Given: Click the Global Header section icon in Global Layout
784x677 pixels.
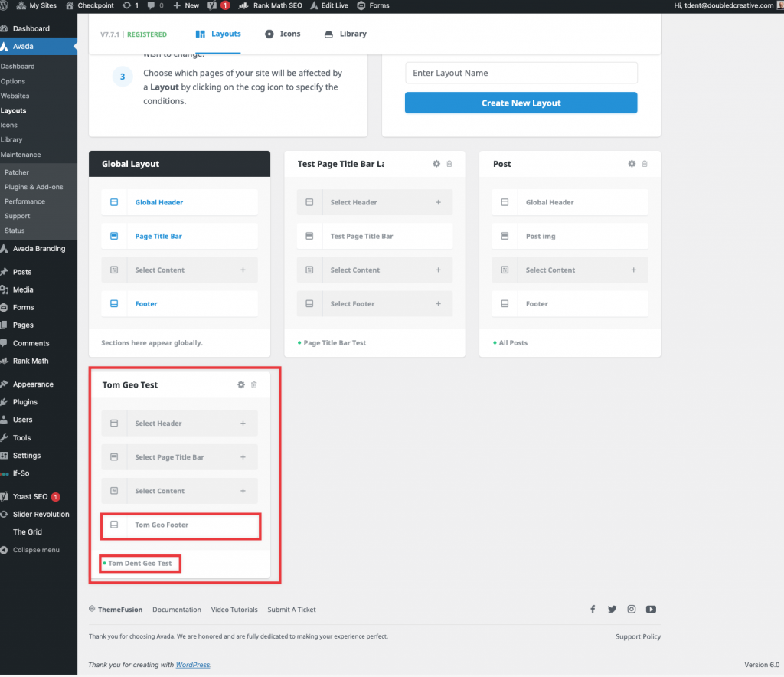Looking at the screenshot, I should 114,202.
